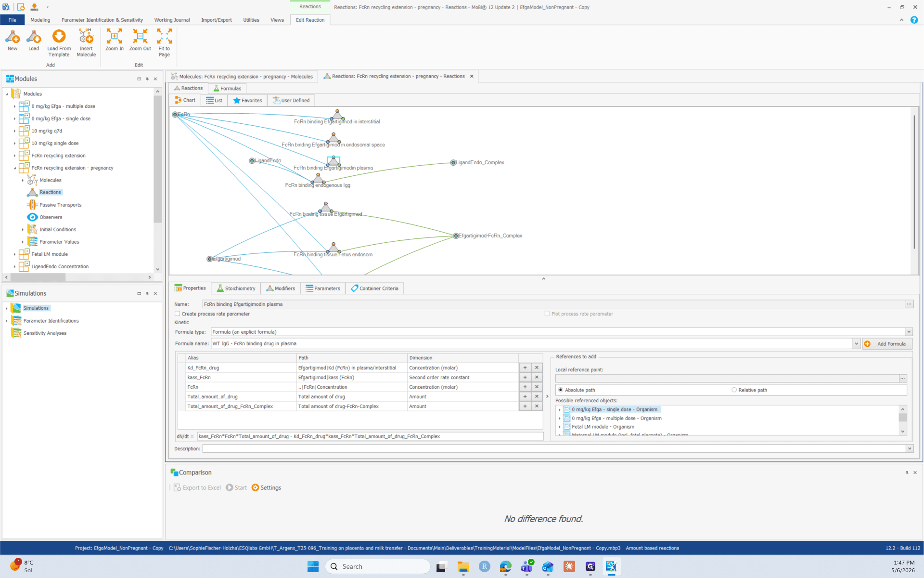Screen dimensions: 924x578
Task: Select the Molecules node under pregnancy module
Action: [51, 180]
